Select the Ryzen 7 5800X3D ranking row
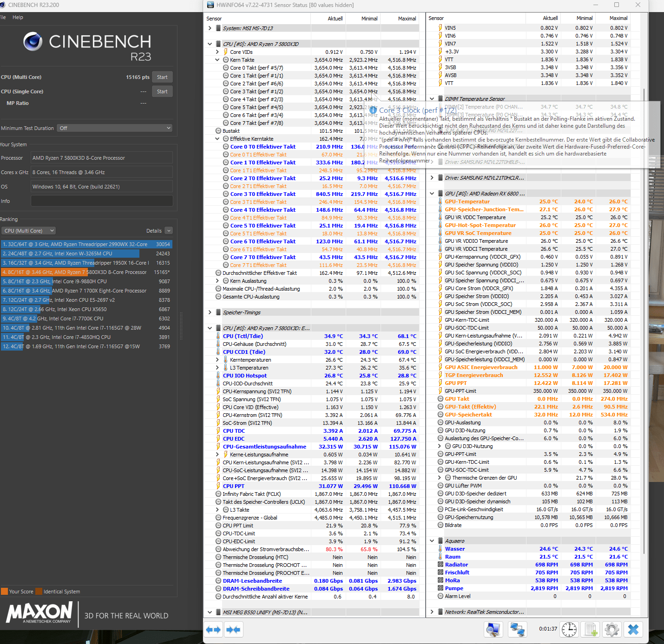Viewport: 664px width, 644px height. pyautogui.click(x=86, y=272)
